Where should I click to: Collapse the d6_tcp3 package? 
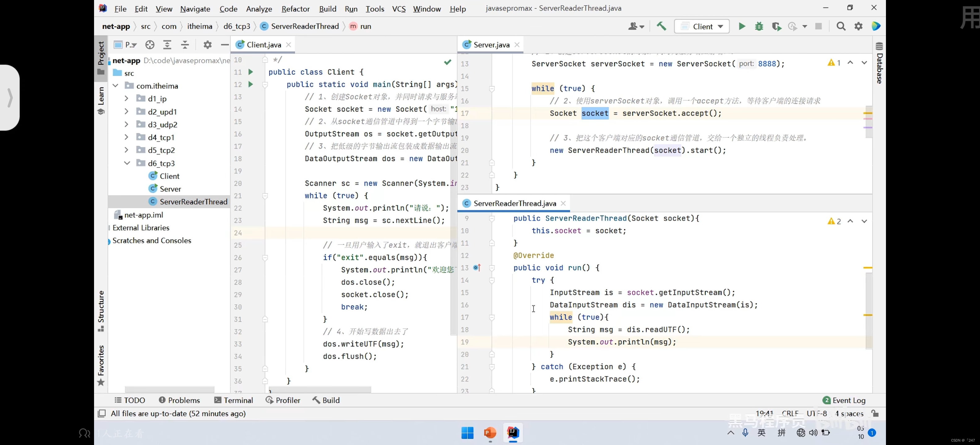coord(127,163)
